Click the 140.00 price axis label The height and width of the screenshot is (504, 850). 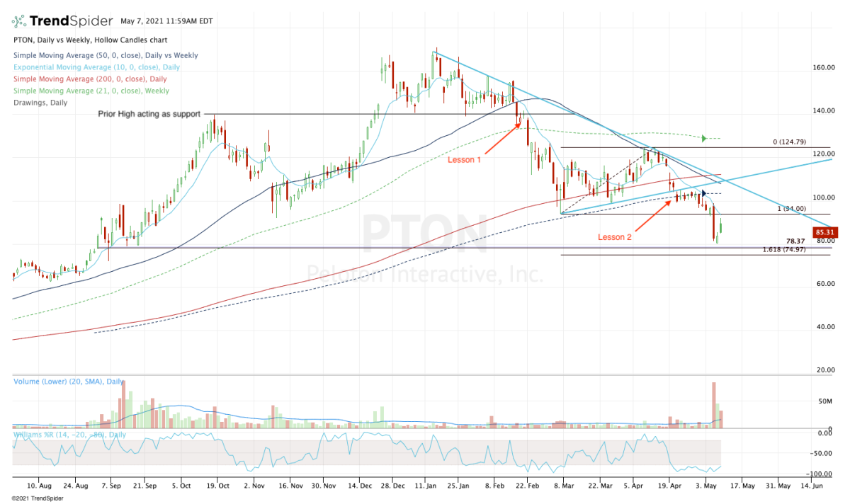click(825, 111)
